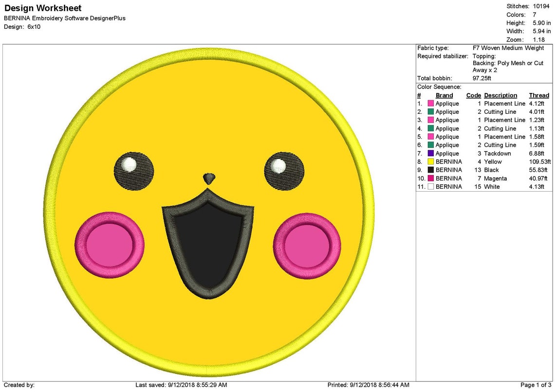555x392 pixels.
Task: Click the Page 1 of 3 indicator
Action: coord(535,385)
